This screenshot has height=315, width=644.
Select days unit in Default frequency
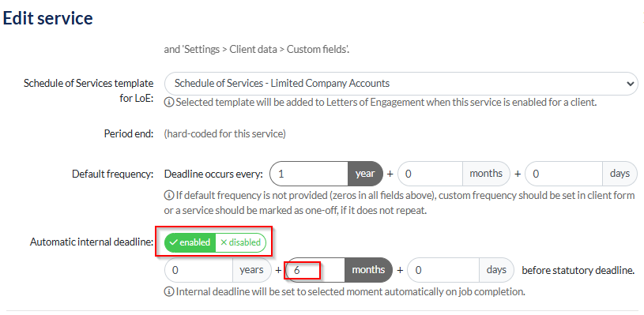[620, 174]
